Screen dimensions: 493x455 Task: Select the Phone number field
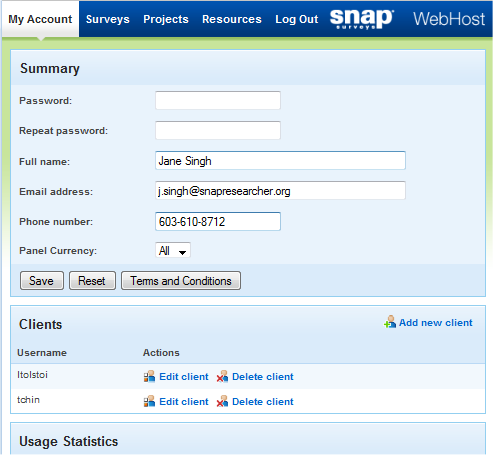[218, 221]
